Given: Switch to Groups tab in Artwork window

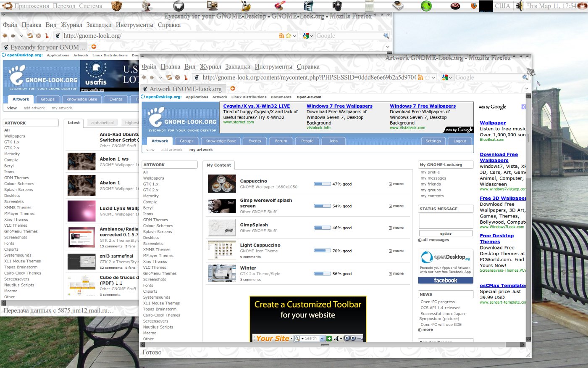Looking at the screenshot, I should click(x=186, y=141).
